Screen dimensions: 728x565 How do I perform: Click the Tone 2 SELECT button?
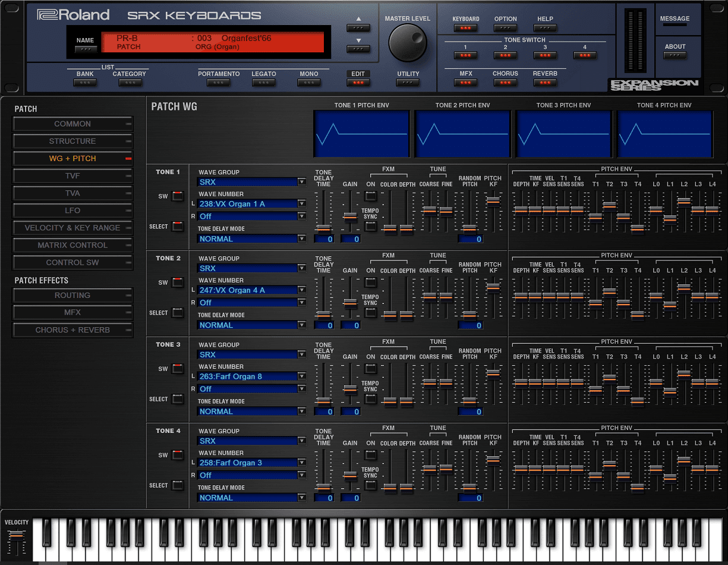[x=178, y=312]
